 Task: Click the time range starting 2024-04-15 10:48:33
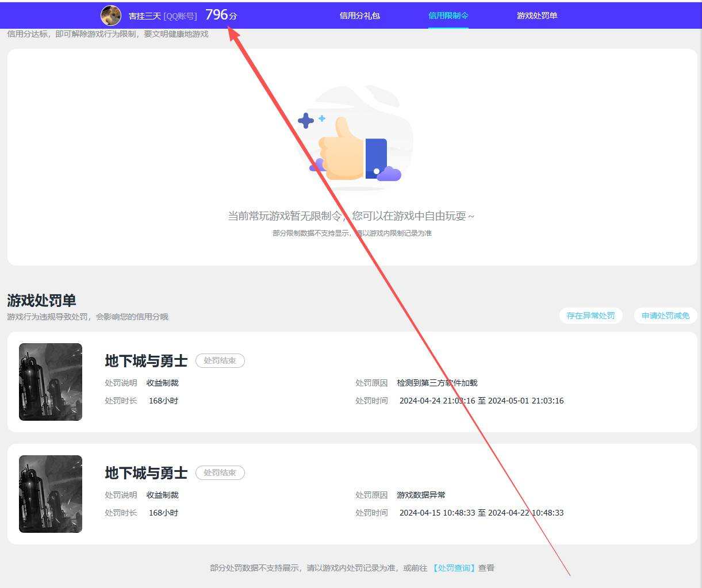click(481, 513)
